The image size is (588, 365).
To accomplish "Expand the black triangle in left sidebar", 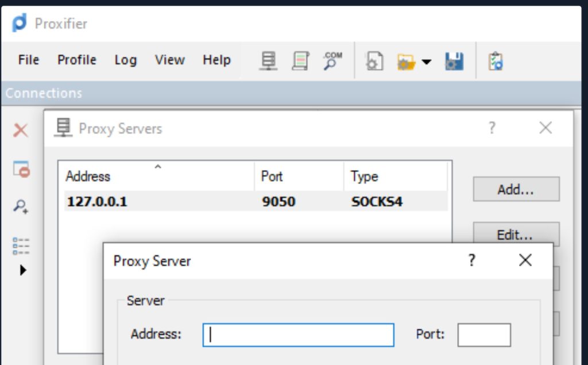I will coord(23,270).
